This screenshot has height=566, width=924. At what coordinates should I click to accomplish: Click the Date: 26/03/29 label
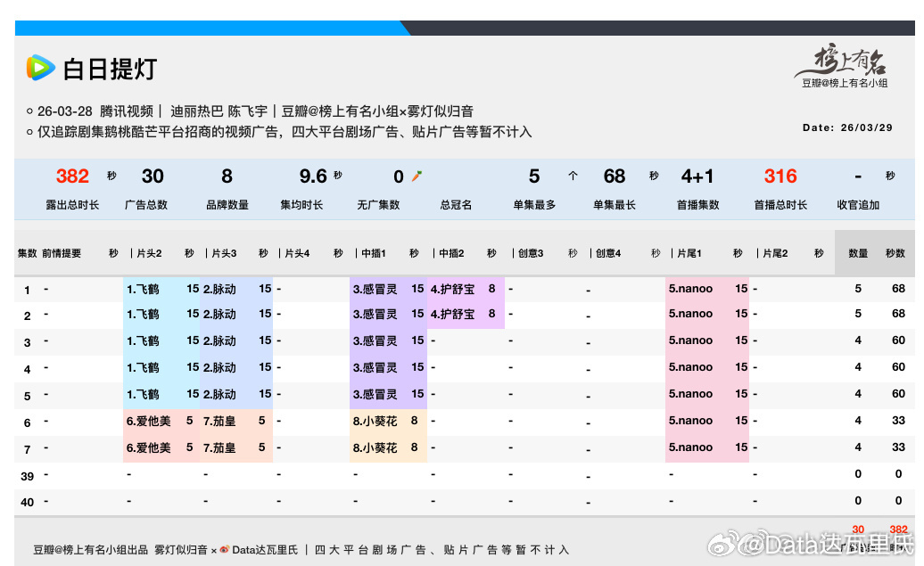click(846, 127)
